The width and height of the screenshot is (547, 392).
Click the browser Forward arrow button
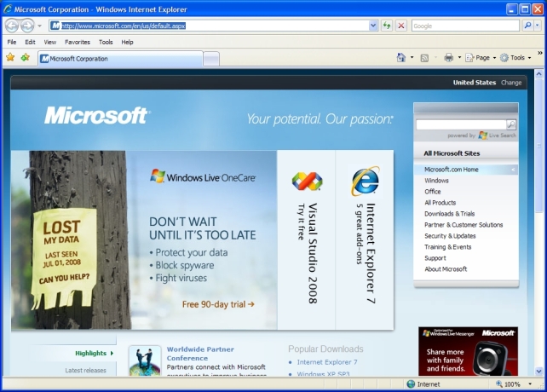(x=27, y=26)
